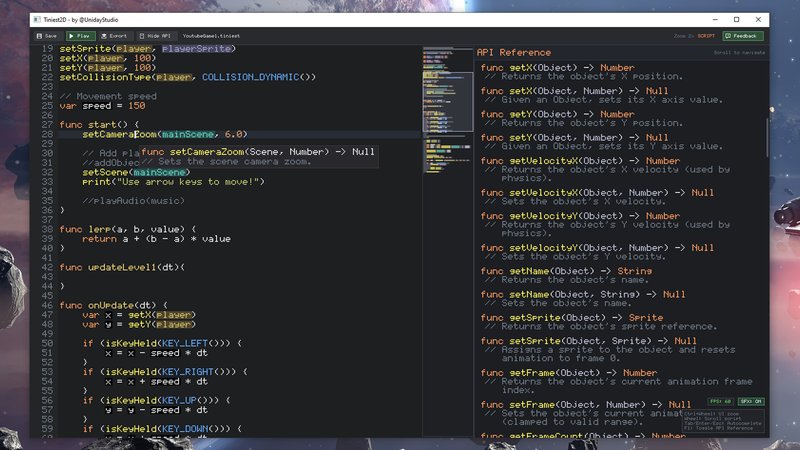Click the '//playAudio(music)' comment line
This screenshot has width=800, height=450.
coord(133,201)
